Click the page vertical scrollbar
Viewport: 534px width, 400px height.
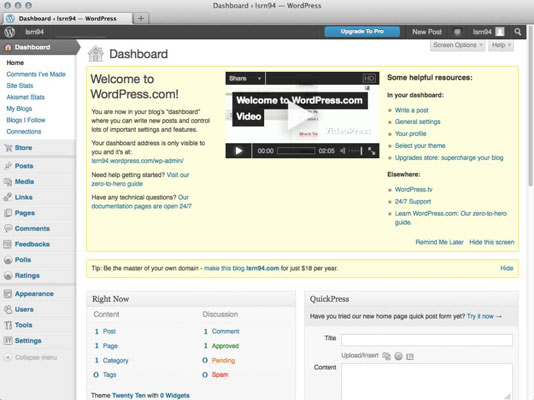[531, 106]
